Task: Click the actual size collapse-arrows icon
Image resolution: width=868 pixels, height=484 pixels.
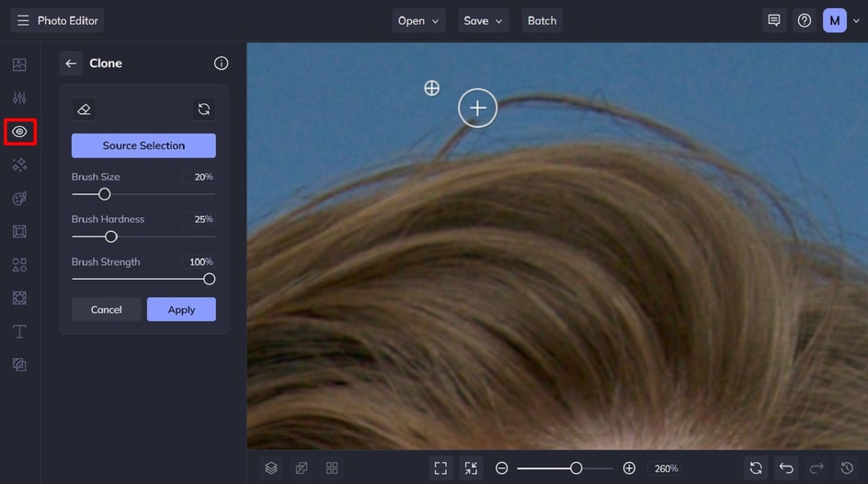Action: click(x=471, y=468)
